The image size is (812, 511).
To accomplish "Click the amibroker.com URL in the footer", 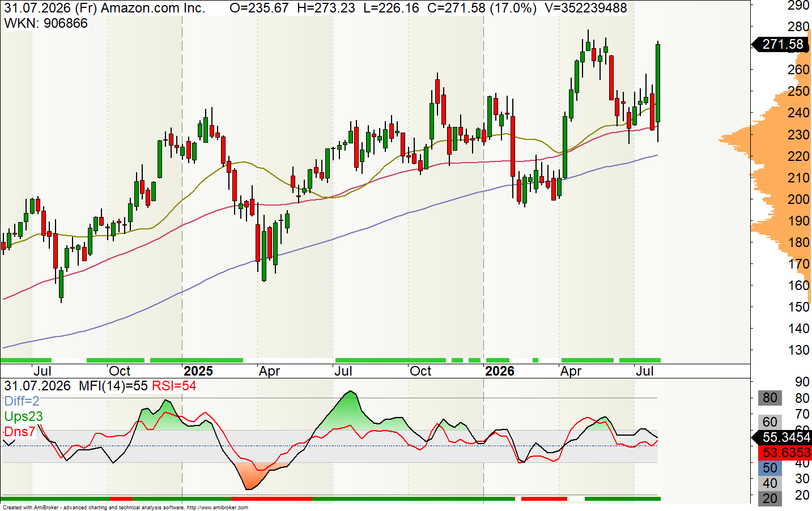I will pyautogui.click(x=218, y=508).
